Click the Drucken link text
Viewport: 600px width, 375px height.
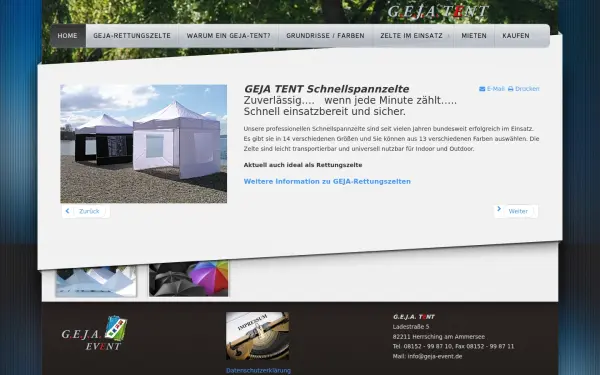527,89
